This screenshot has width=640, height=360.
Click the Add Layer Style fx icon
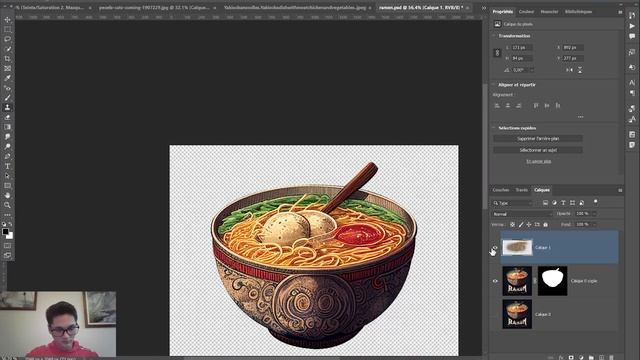click(x=561, y=357)
